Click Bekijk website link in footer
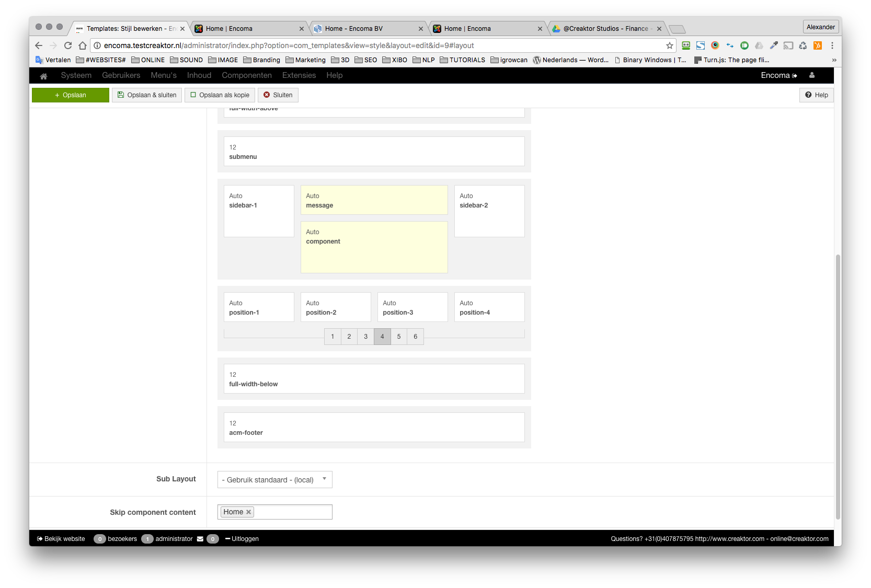 (x=61, y=539)
